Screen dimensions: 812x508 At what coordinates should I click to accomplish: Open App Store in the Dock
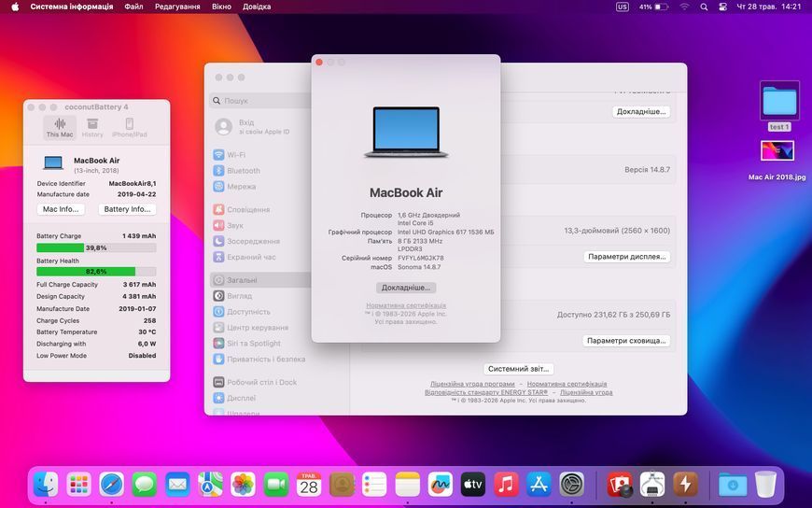coord(539,485)
